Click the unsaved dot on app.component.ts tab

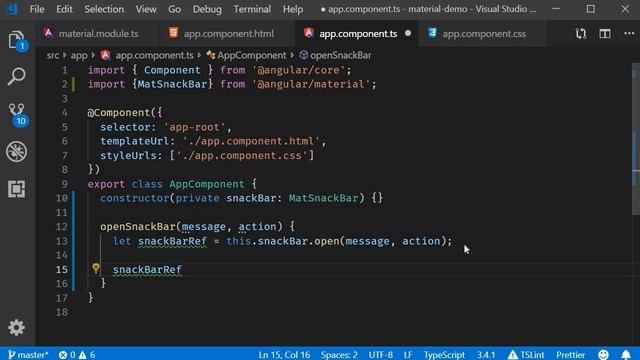click(408, 33)
